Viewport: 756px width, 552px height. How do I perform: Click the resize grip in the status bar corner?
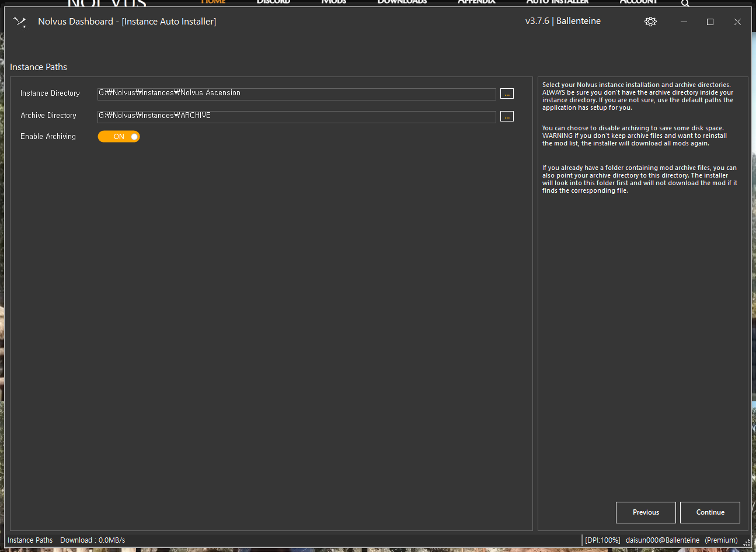coord(747,543)
